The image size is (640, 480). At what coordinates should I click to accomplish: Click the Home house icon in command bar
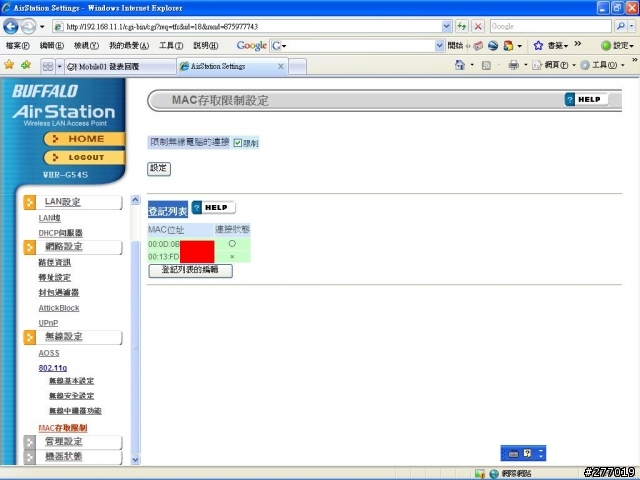pyautogui.click(x=460, y=65)
